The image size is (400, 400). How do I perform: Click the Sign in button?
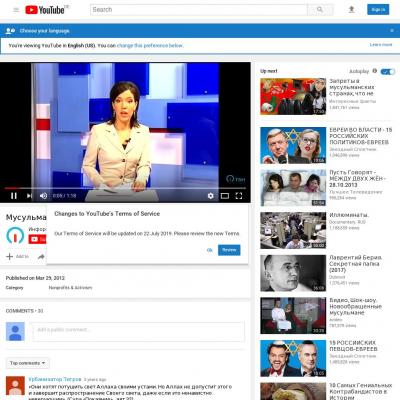click(378, 10)
